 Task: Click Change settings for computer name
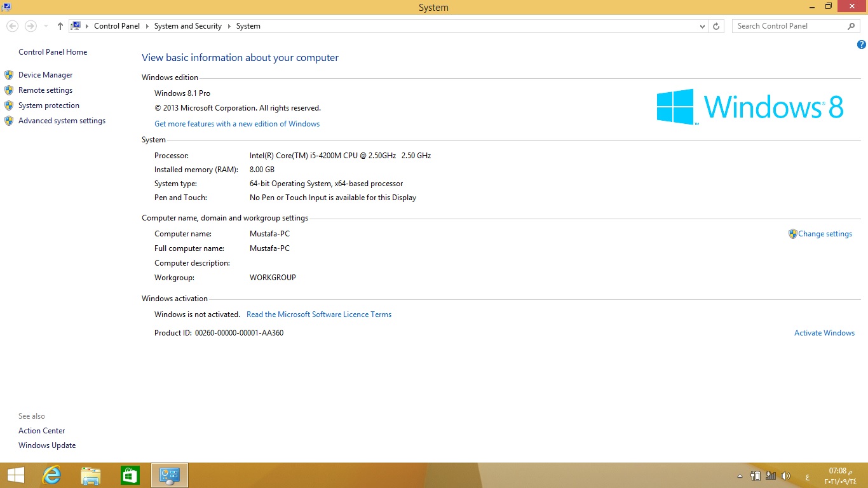point(825,234)
